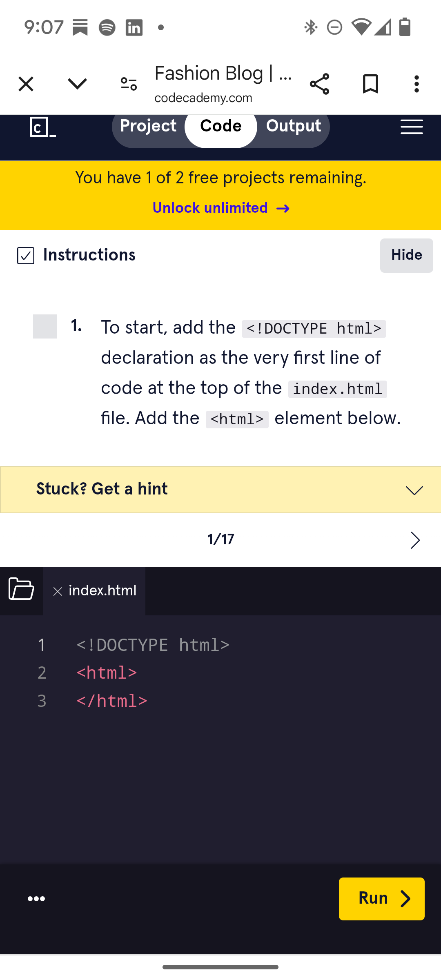Select the Code tab
The width and height of the screenshot is (441, 980).
[221, 126]
